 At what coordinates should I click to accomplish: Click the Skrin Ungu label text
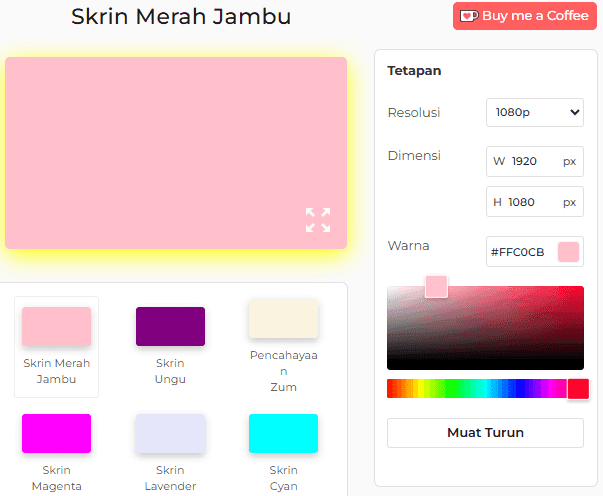click(170, 371)
